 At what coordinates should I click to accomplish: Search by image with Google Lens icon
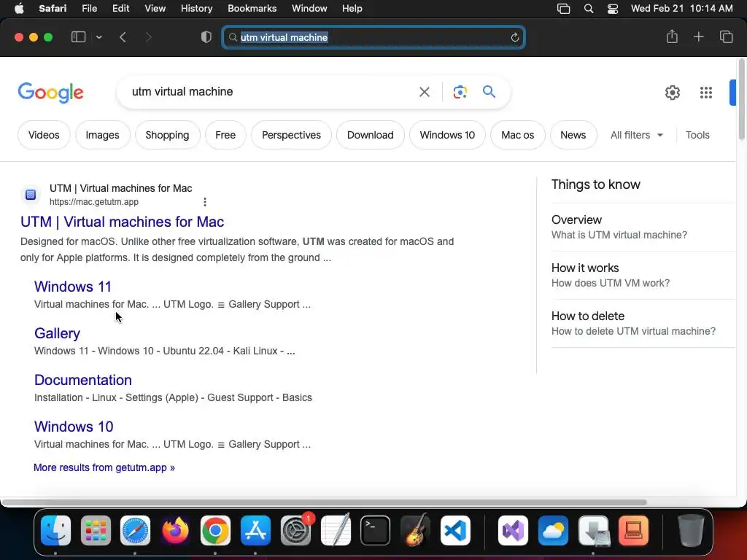(x=460, y=91)
